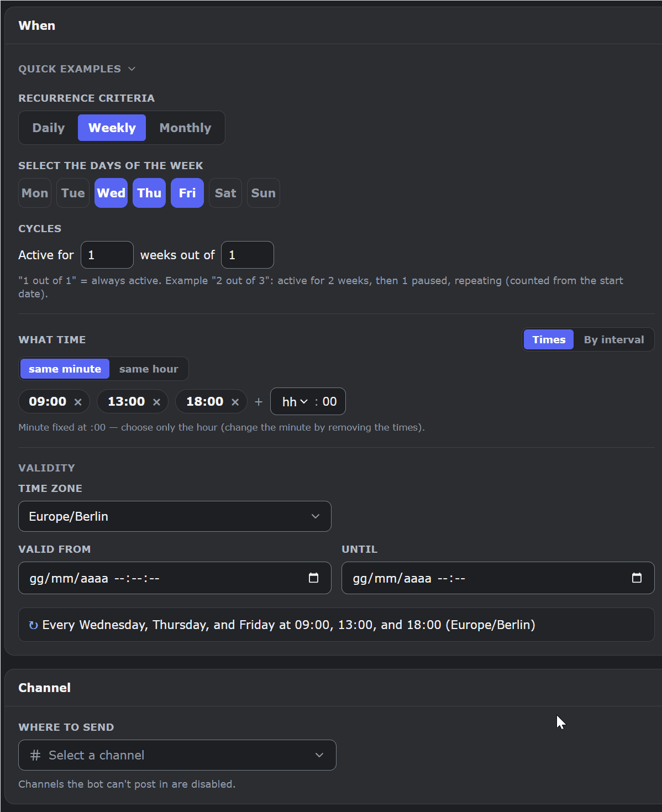Select By interval time mode

pyautogui.click(x=614, y=339)
